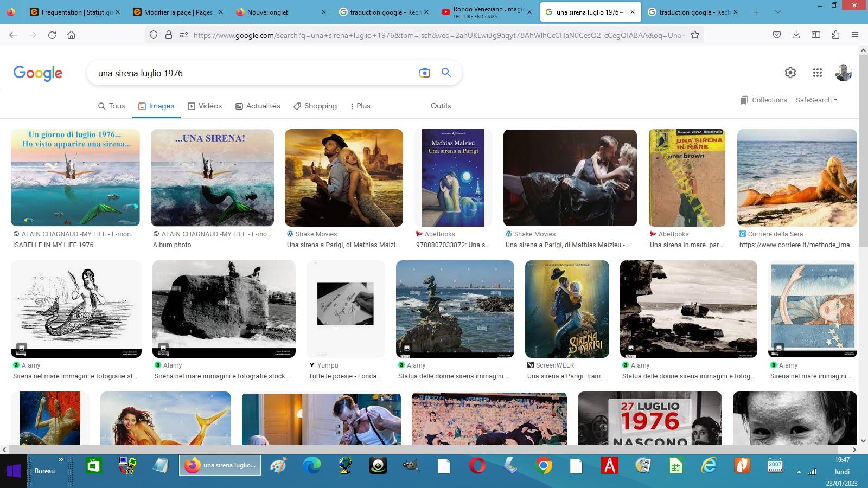Click the Firefox back arrow
This screenshot has width=868, height=488.
[13, 35]
